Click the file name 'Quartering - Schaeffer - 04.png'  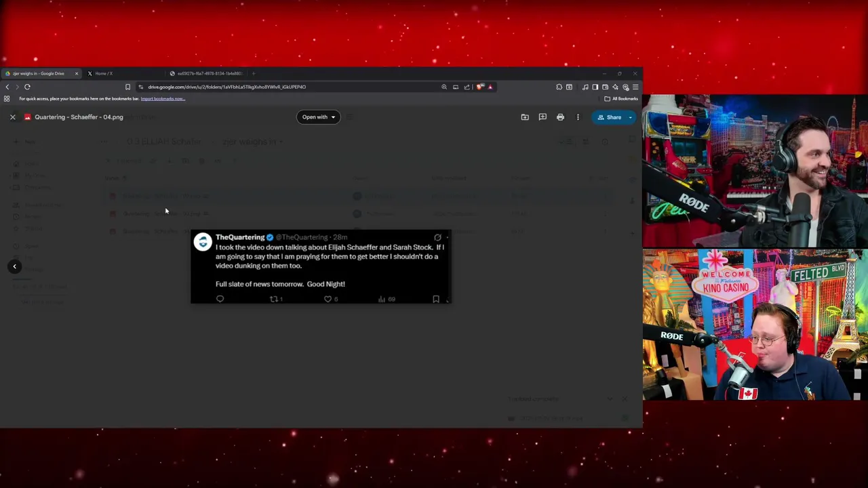tap(79, 117)
